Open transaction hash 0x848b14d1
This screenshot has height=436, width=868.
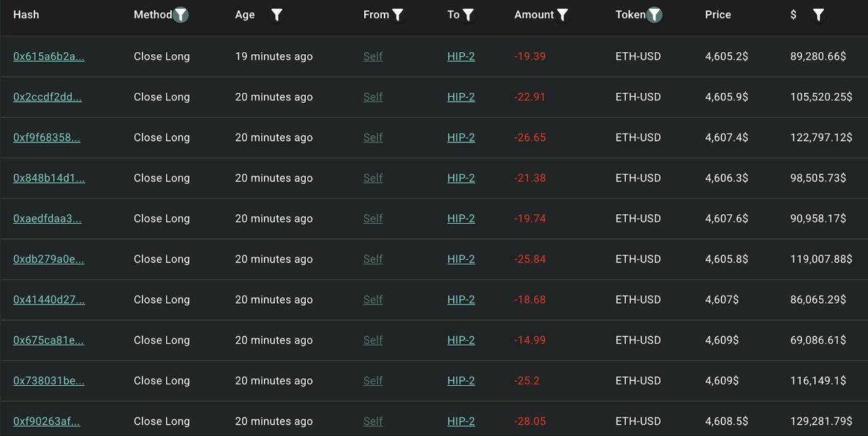(x=49, y=178)
